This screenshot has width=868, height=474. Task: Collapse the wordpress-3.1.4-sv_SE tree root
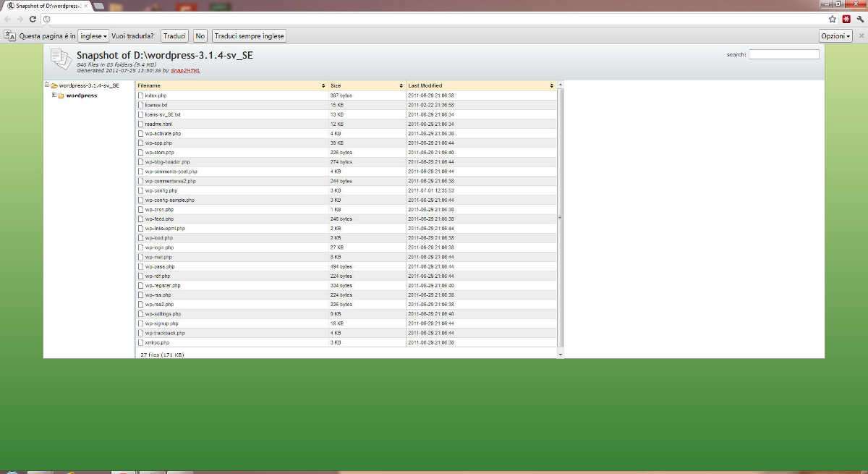point(46,85)
